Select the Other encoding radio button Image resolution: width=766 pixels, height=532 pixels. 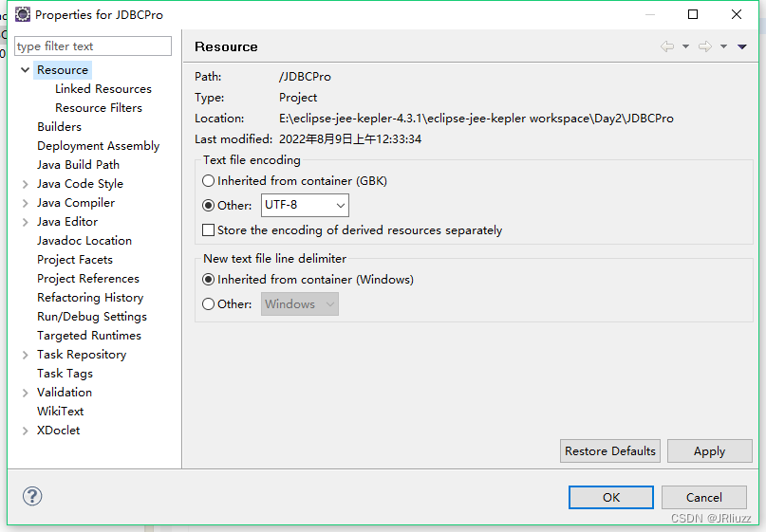pos(208,206)
